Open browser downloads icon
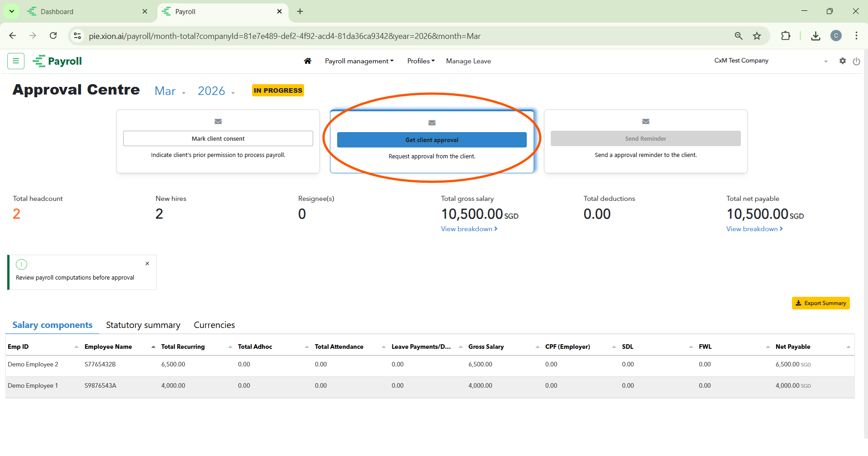The image size is (868, 456). tap(816, 36)
